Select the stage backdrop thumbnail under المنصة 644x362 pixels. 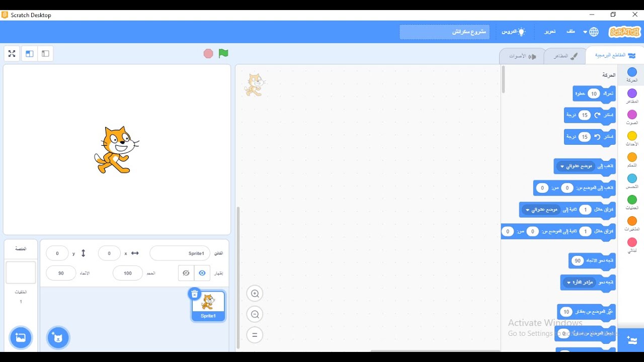(x=21, y=273)
